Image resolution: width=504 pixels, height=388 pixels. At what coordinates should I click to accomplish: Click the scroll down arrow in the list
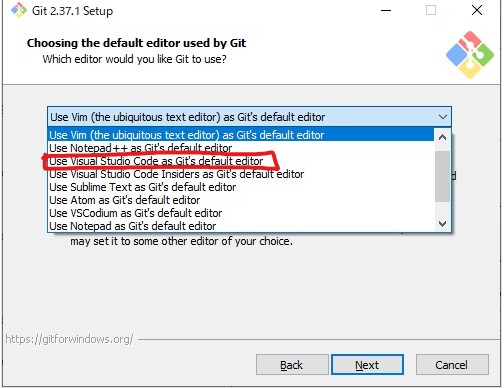click(x=442, y=224)
